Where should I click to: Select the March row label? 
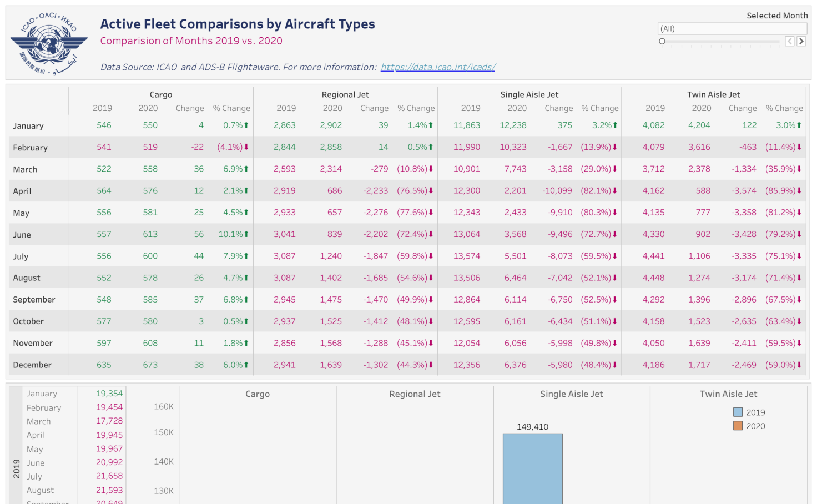25,169
